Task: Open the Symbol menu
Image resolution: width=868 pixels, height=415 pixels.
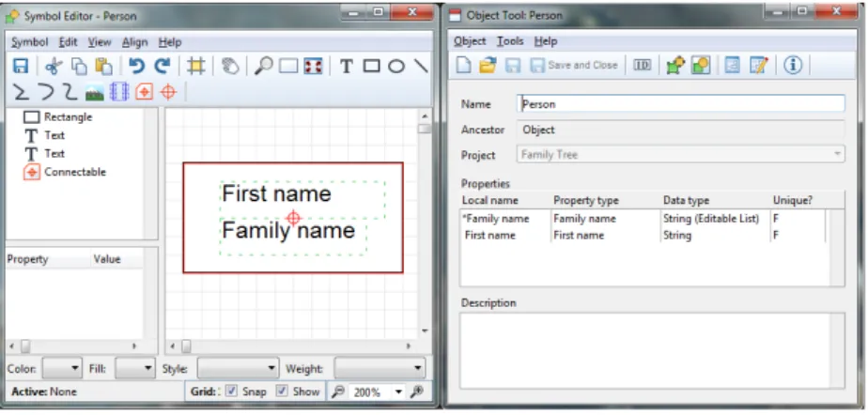Action: point(30,42)
